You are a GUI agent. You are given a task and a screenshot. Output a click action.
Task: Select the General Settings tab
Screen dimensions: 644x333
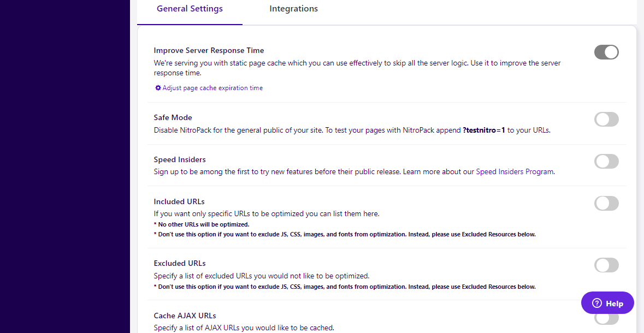click(x=190, y=9)
